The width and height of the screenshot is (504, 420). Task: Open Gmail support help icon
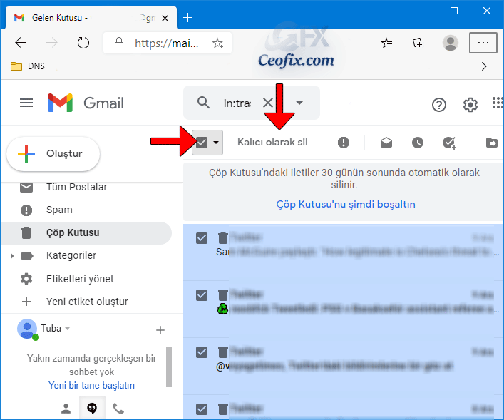[x=439, y=105]
